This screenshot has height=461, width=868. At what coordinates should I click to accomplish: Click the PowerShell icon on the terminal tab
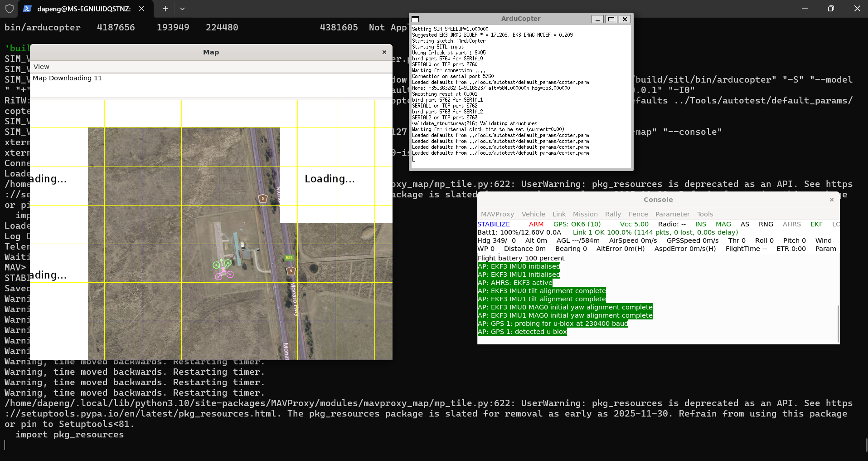click(x=27, y=9)
